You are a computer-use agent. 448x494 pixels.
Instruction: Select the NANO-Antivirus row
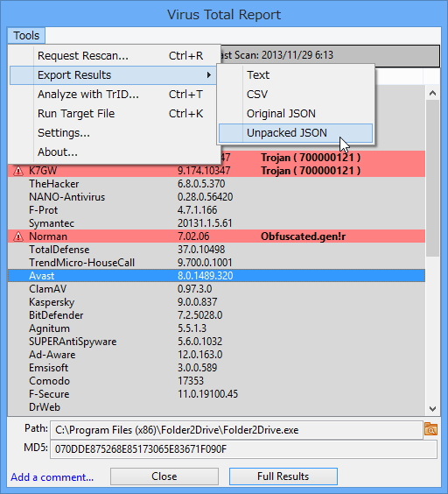tap(216, 197)
